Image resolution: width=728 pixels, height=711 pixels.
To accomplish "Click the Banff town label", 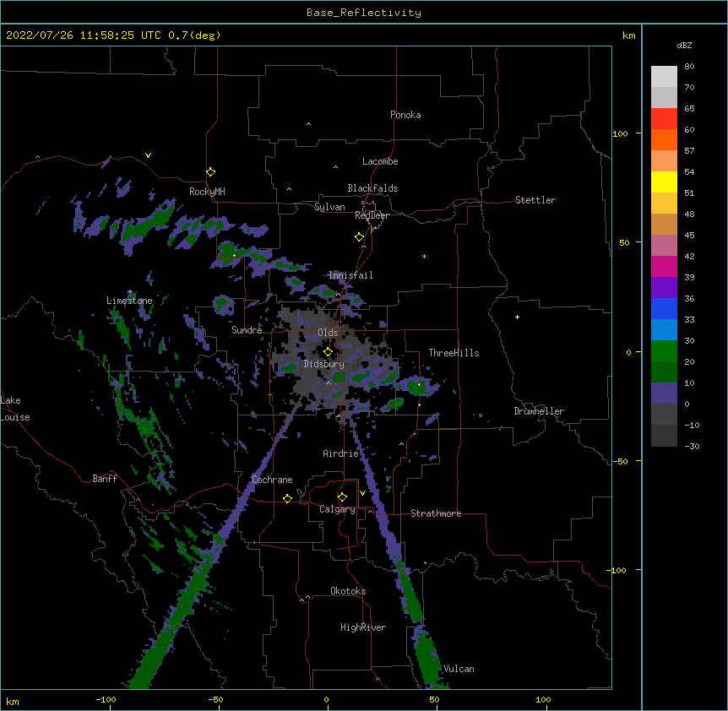I will pyautogui.click(x=105, y=479).
